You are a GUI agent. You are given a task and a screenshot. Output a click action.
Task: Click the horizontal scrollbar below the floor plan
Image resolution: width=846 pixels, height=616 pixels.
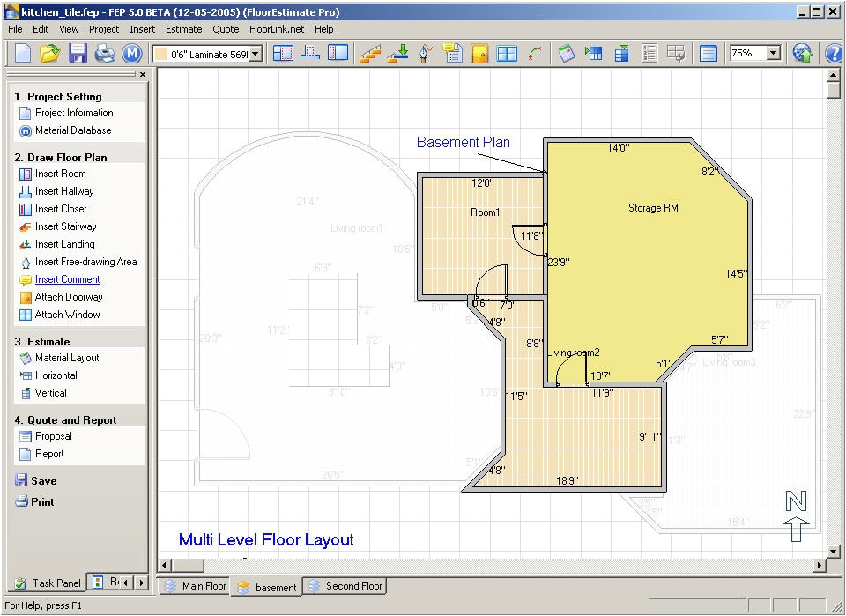(x=352, y=565)
